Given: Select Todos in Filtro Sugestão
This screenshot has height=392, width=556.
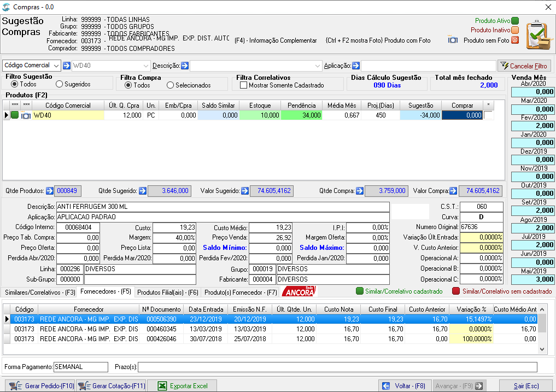Looking at the screenshot, I should (15, 84).
